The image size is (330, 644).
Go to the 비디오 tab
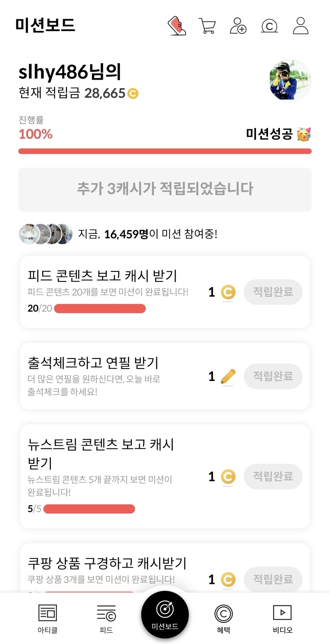pyautogui.click(x=282, y=618)
